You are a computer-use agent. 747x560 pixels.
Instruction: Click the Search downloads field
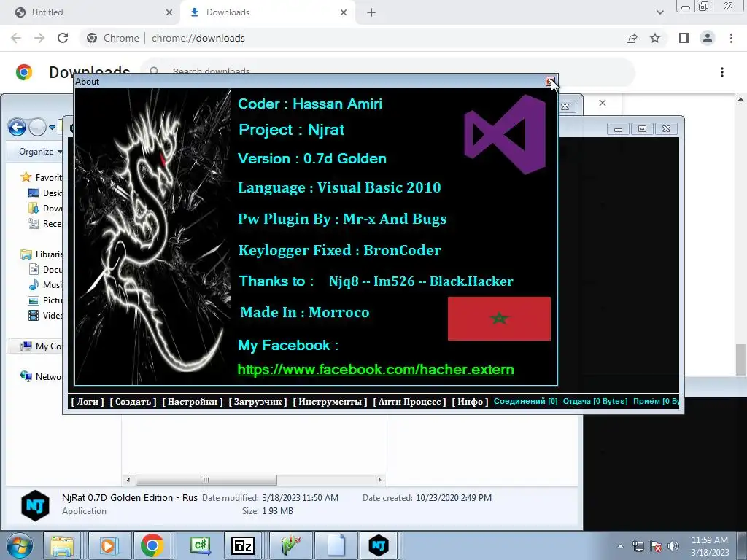tap(387, 71)
